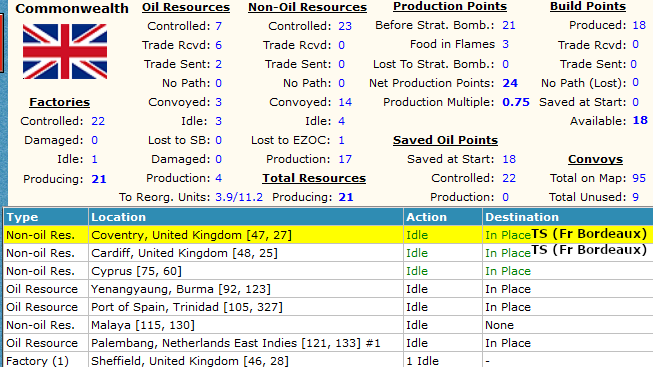The height and width of the screenshot is (367, 653).
Task: Click the Action column header
Action: [x=443, y=217]
